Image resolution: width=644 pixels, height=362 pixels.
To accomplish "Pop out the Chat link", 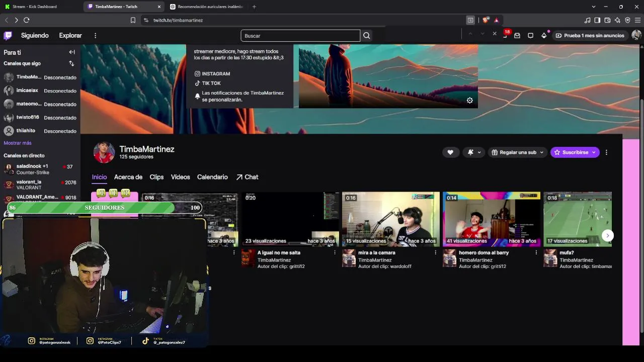I will coord(247,177).
